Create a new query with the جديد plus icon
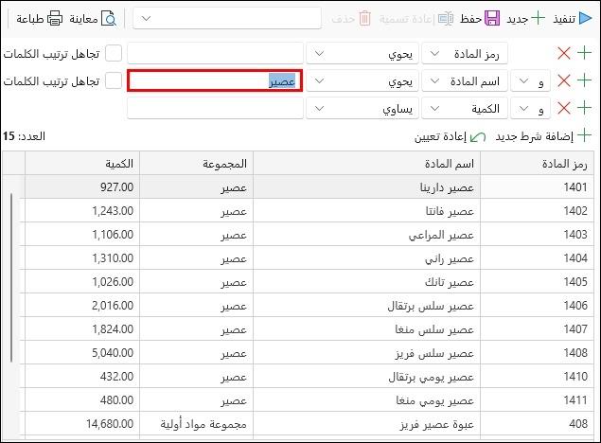601x443 pixels. click(x=538, y=18)
